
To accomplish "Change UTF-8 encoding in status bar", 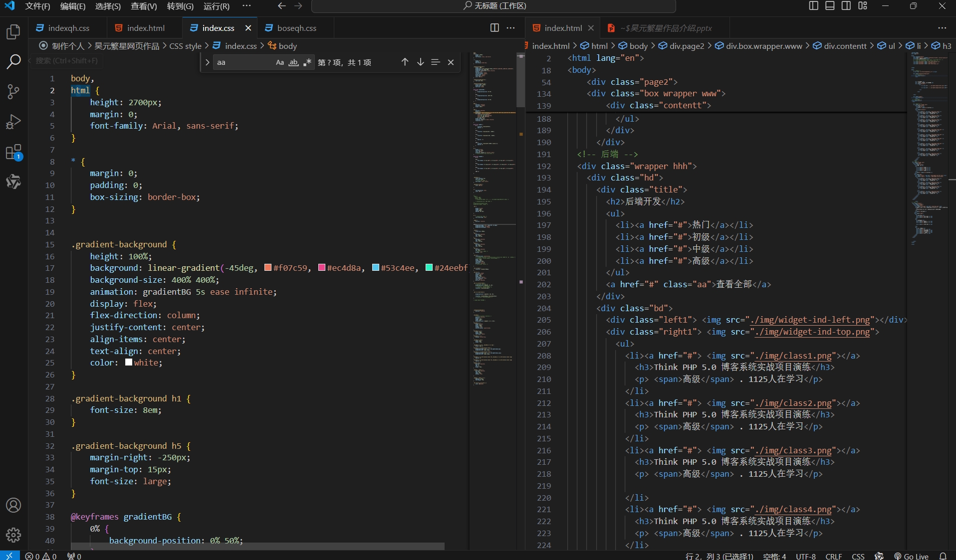I will tap(806, 556).
